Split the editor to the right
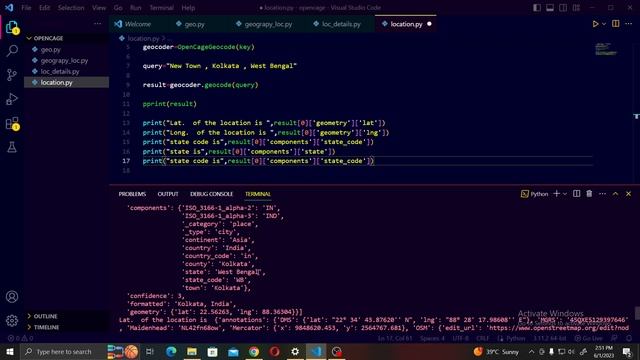The height and width of the screenshot is (360, 640). point(616,24)
